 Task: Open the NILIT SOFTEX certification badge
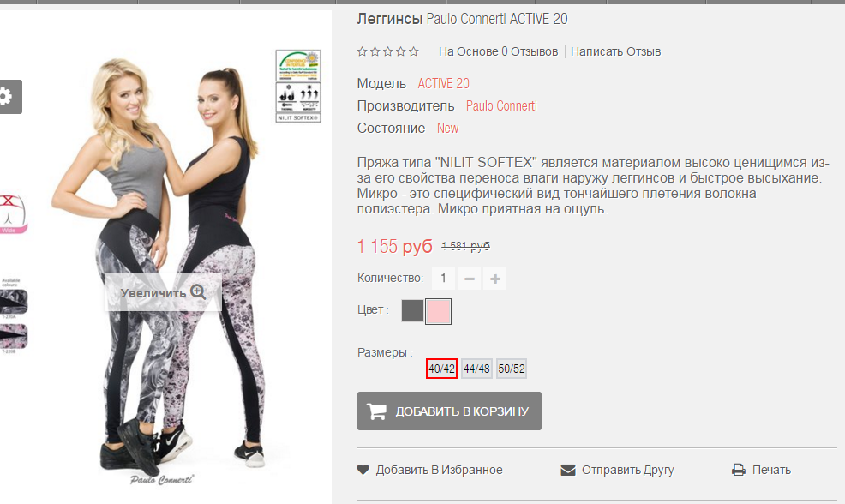point(298,102)
